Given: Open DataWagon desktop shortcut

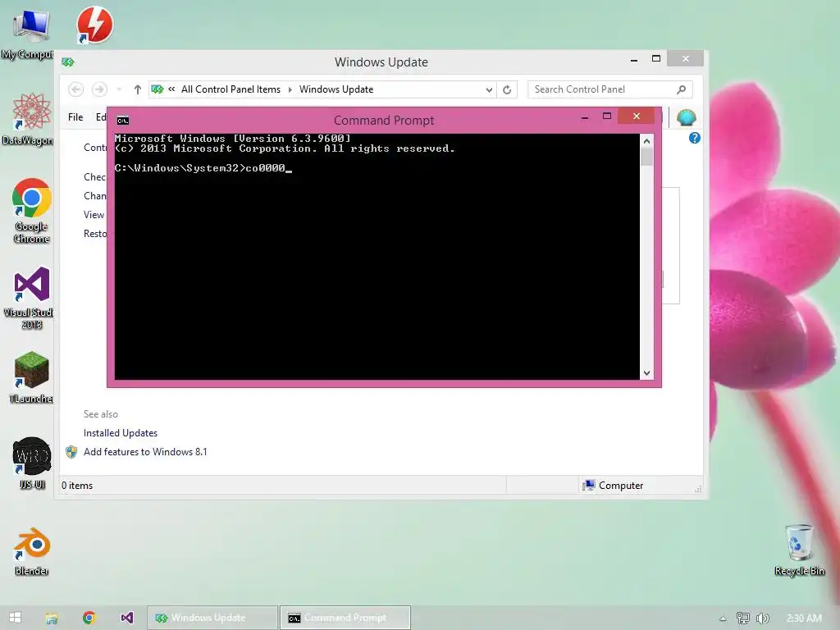Looking at the screenshot, I should pos(30,119).
